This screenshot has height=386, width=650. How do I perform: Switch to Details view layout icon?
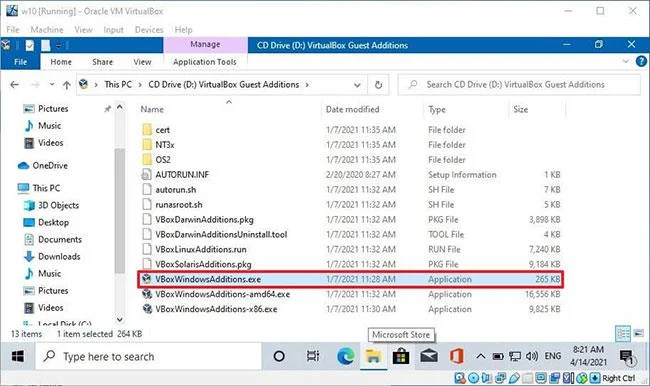pyautogui.click(x=623, y=333)
